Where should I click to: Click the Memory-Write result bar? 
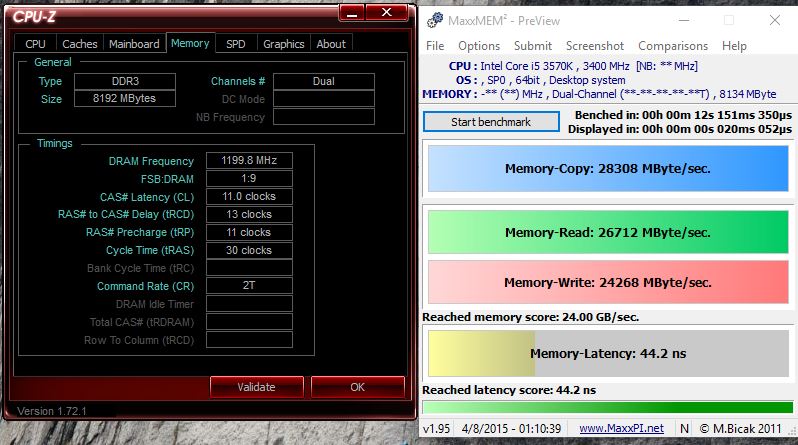pyautogui.click(x=608, y=282)
